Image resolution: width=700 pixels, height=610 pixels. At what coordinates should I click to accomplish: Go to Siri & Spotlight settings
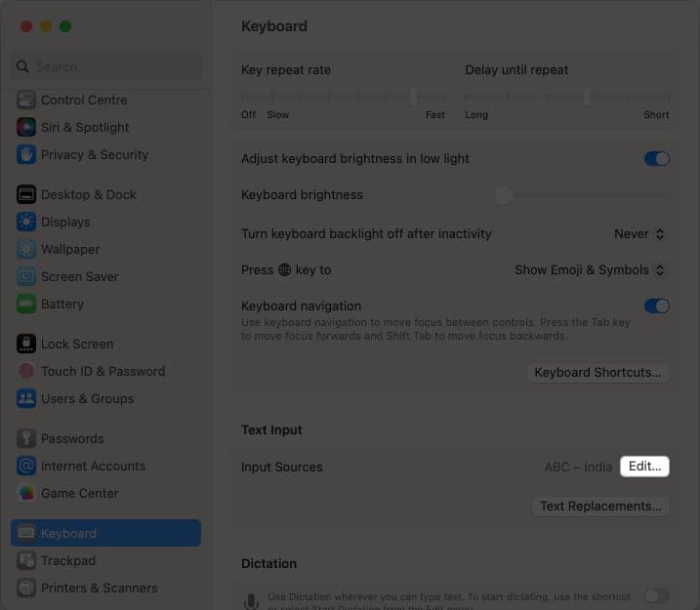click(x=85, y=127)
